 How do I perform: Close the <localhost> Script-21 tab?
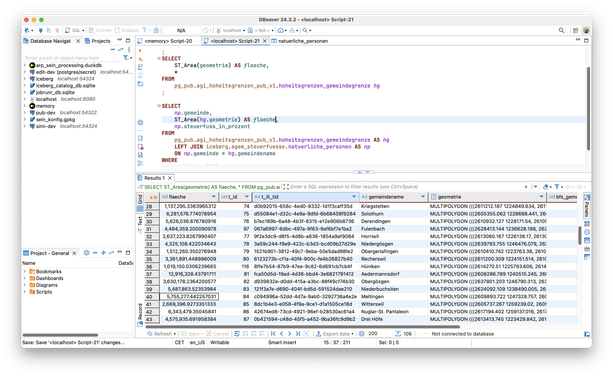point(265,41)
